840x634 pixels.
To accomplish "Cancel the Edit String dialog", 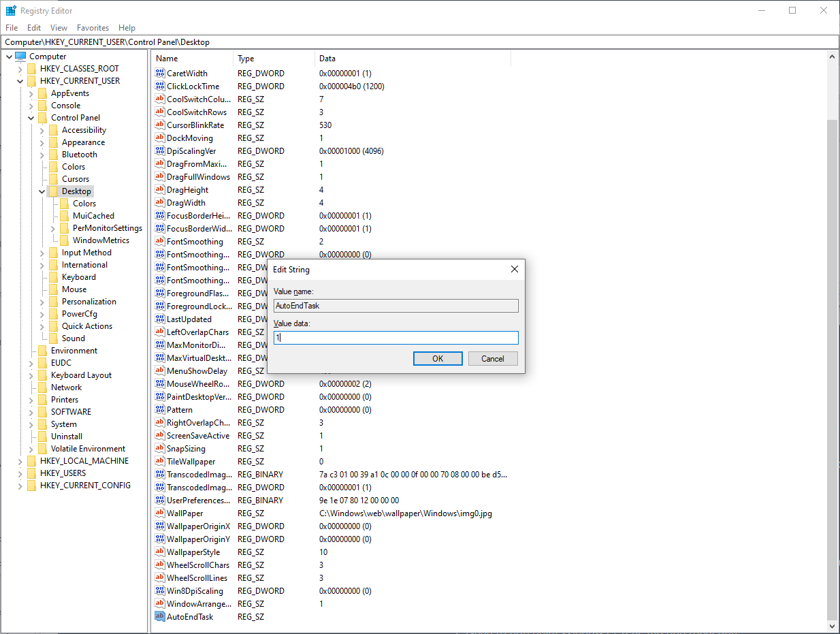I will 492,358.
